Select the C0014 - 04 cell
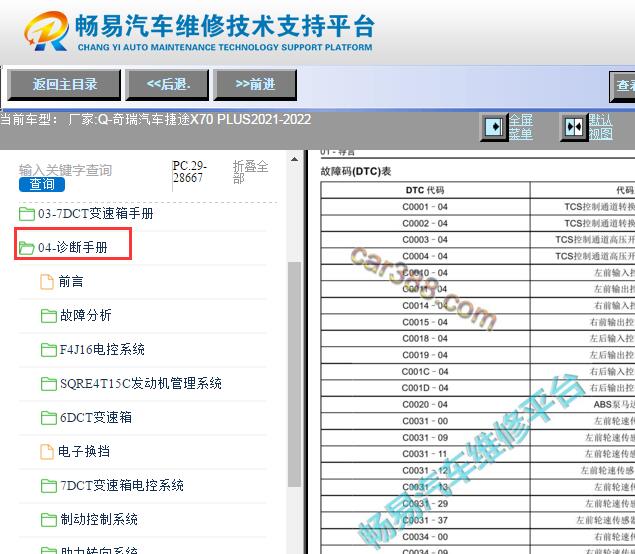This screenshot has height=554, width=635. coord(425,306)
